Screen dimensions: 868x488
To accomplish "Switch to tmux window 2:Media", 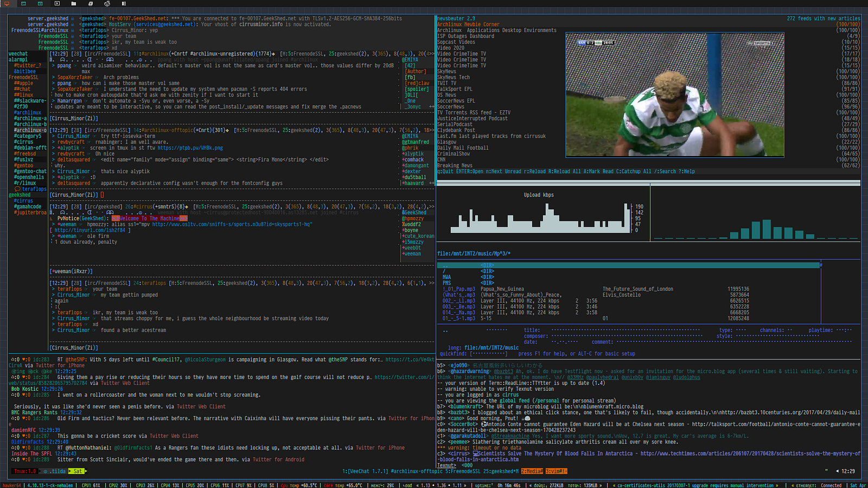I will coord(532,471).
